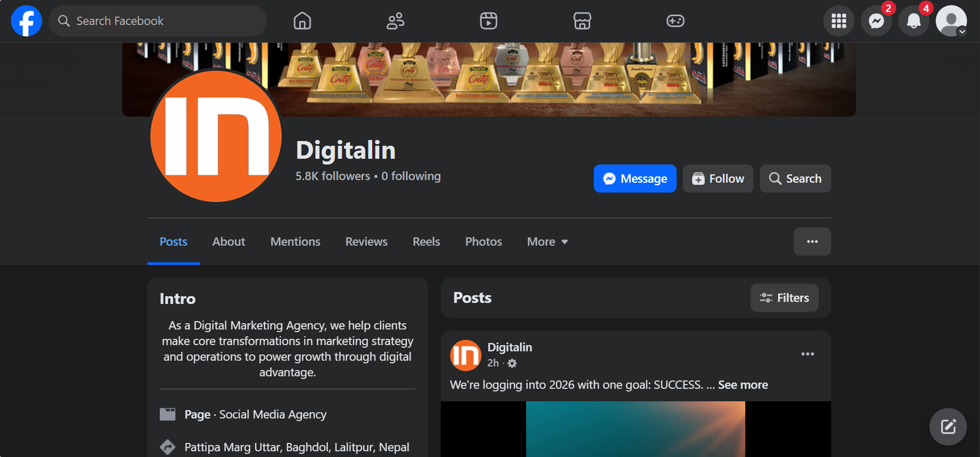
Task: Open the Marketplace icon
Action: (582, 21)
